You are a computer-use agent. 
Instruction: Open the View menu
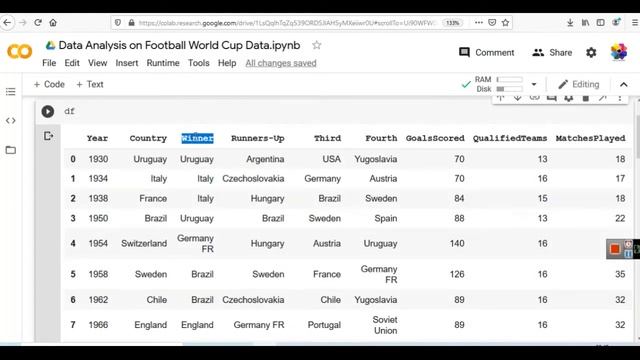[98, 63]
